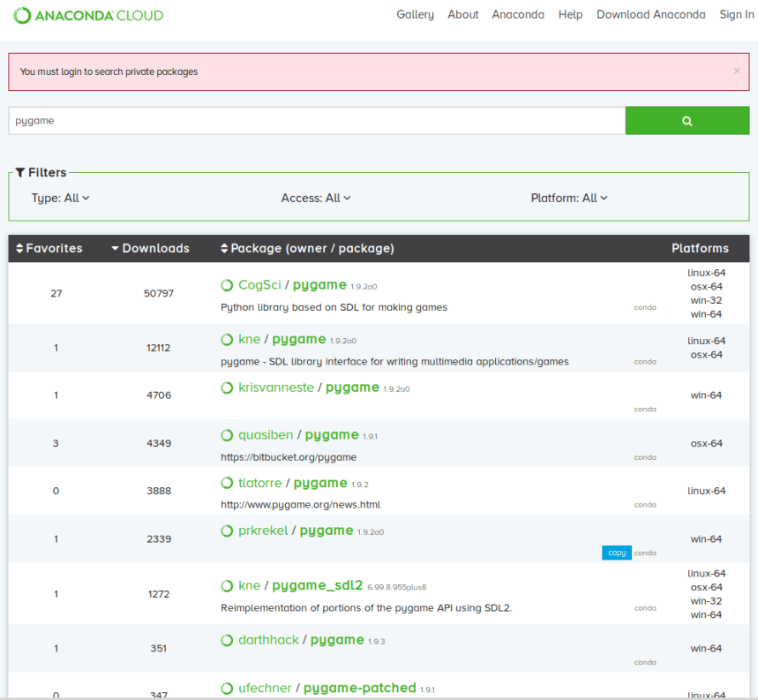The width and height of the screenshot is (758, 700).
Task: Click the conda icon beside darthhack pygame
Action: (x=227, y=640)
